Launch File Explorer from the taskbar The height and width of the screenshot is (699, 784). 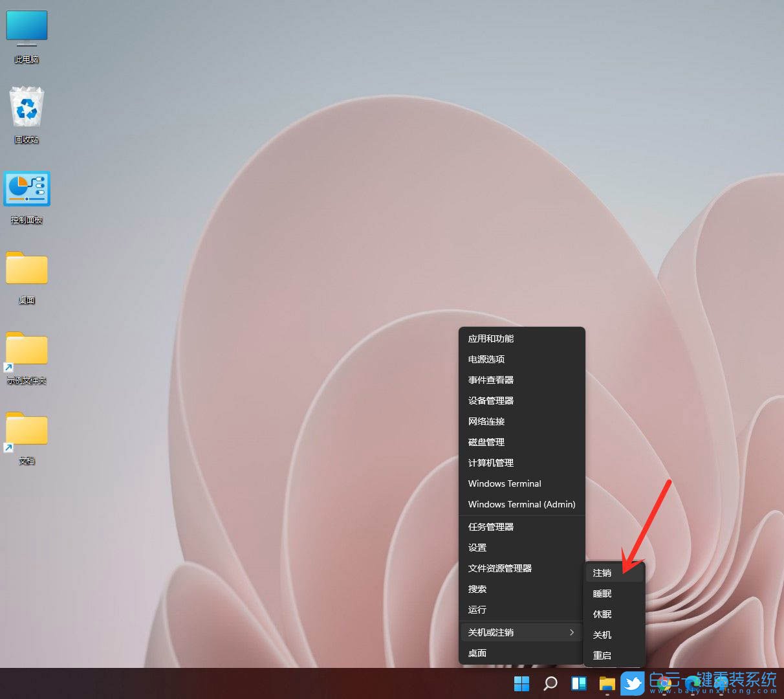(607, 683)
